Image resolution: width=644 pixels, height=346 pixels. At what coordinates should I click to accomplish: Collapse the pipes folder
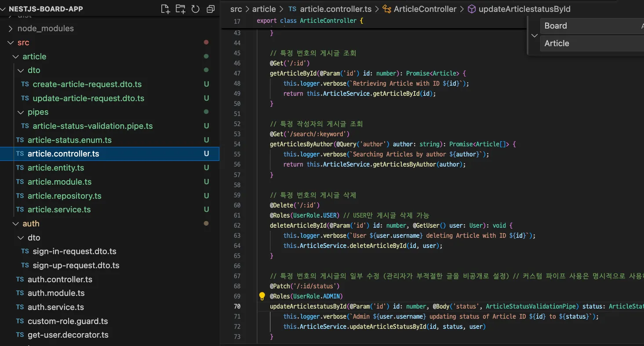(x=21, y=112)
